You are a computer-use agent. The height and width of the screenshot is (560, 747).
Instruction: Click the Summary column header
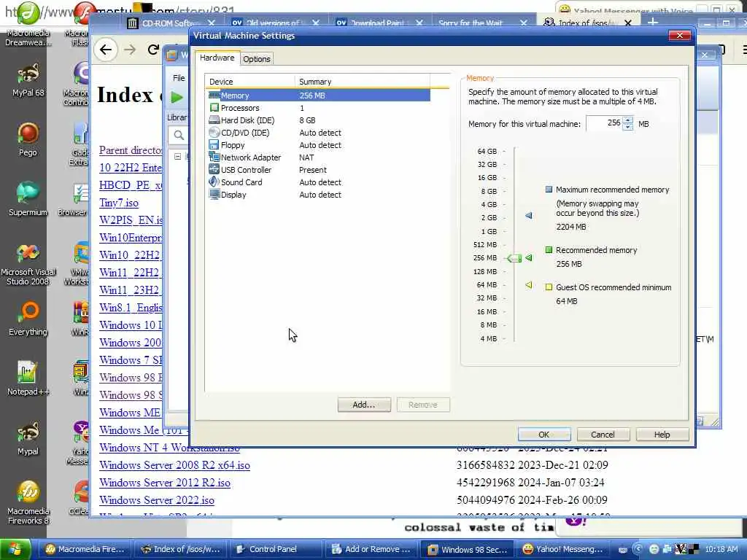pos(362,82)
